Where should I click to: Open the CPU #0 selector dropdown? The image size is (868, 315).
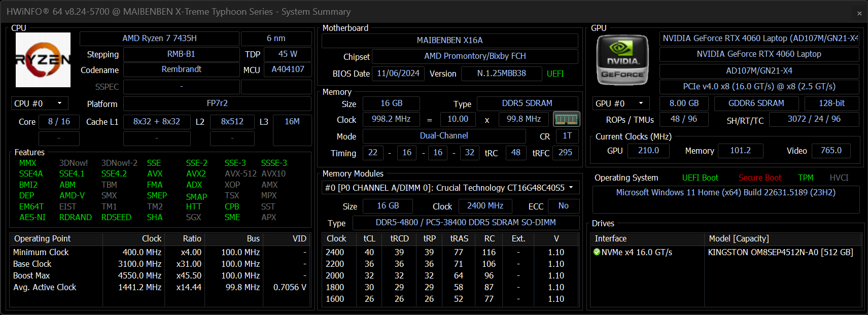pyautogui.click(x=40, y=103)
